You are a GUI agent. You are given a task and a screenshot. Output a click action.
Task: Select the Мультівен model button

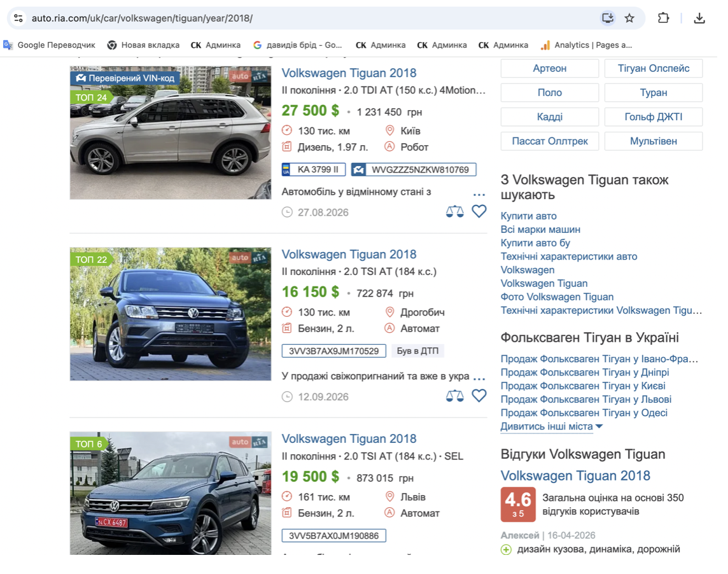pos(654,141)
